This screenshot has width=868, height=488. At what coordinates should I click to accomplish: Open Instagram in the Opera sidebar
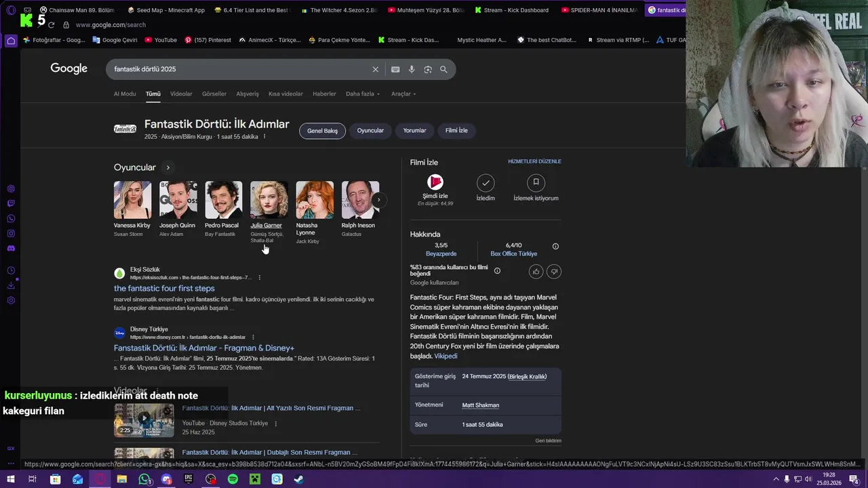(x=11, y=233)
